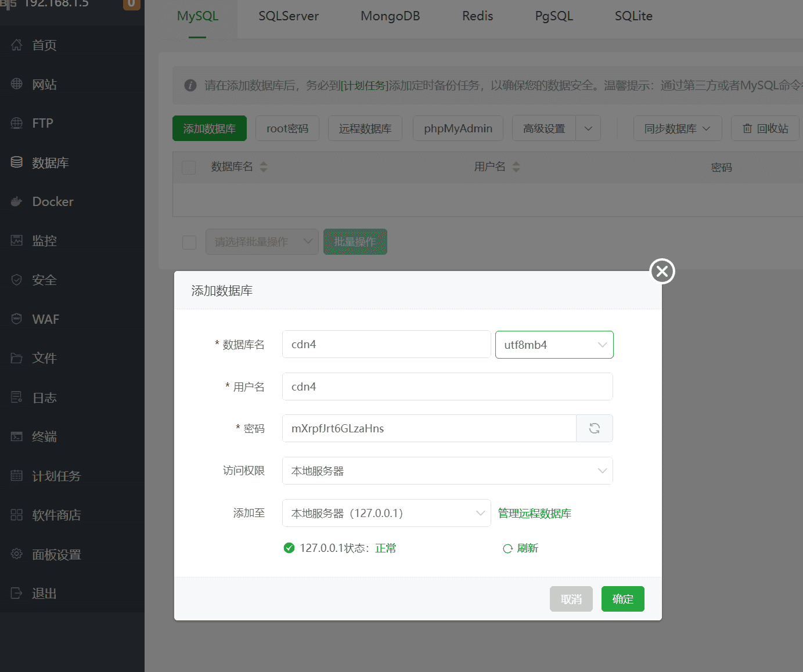The image size is (803, 672).
Task: Sort by 数据库名 column arrows
Action: (264, 167)
